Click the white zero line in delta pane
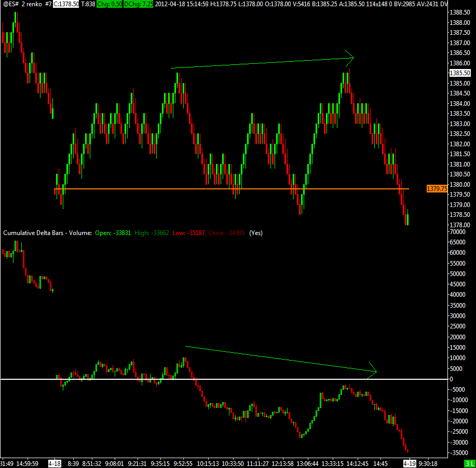This screenshot has height=468, width=476. point(224,379)
